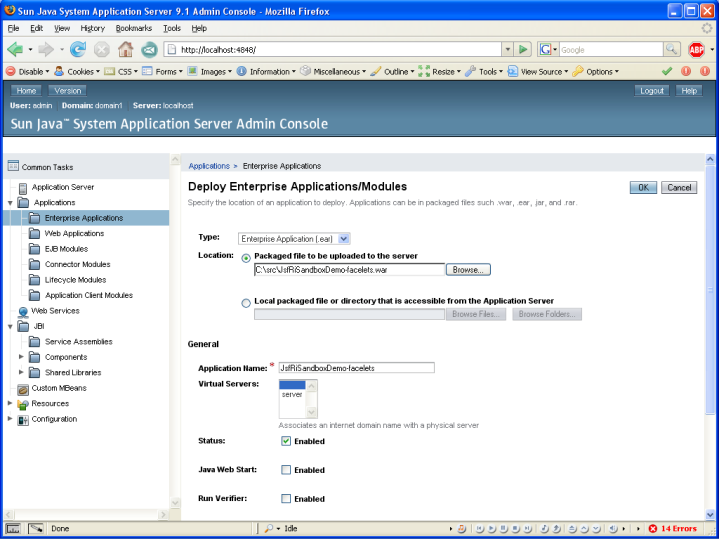Image resolution: width=719 pixels, height=539 pixels.
Task: Click the packaged file path input field
Action: 349,270
